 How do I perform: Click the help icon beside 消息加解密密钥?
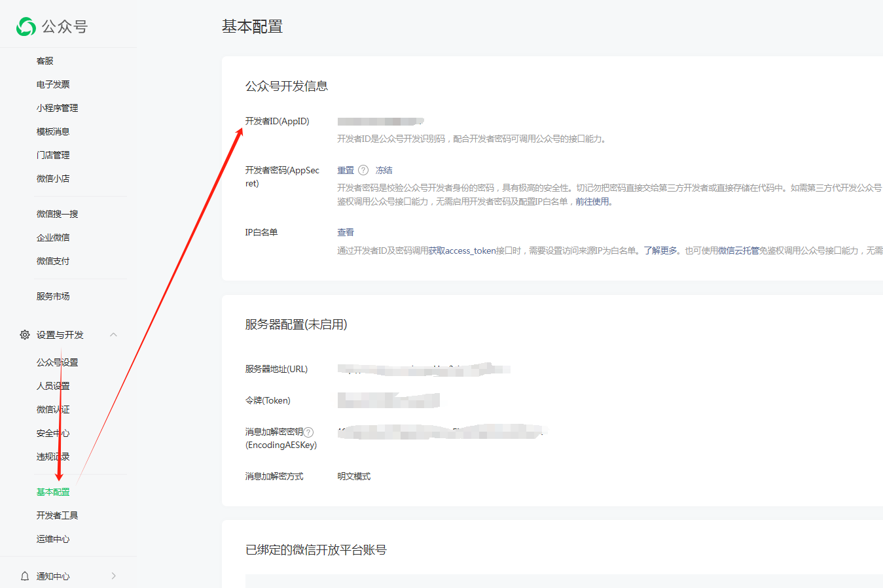click(x=309, y=432)
